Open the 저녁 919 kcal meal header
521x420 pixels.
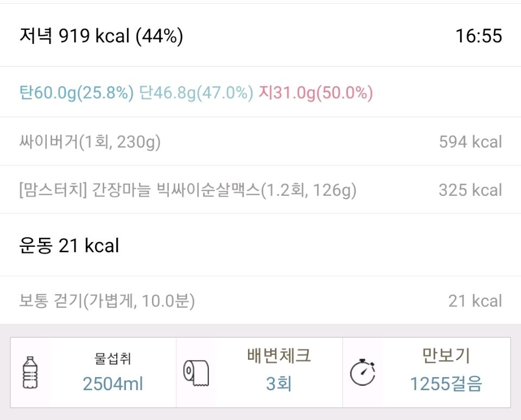(x=101, y=36)
